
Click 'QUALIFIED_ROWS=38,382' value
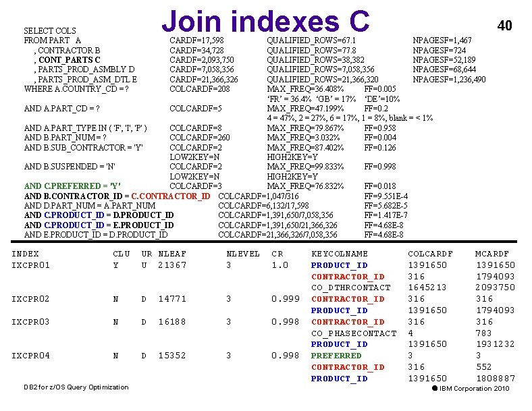(x=315, y=59)
